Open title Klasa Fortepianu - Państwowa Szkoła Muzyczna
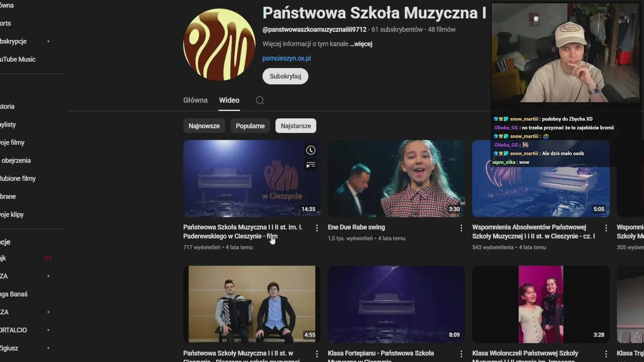The image size is (644, 362). tap(381, 356)
